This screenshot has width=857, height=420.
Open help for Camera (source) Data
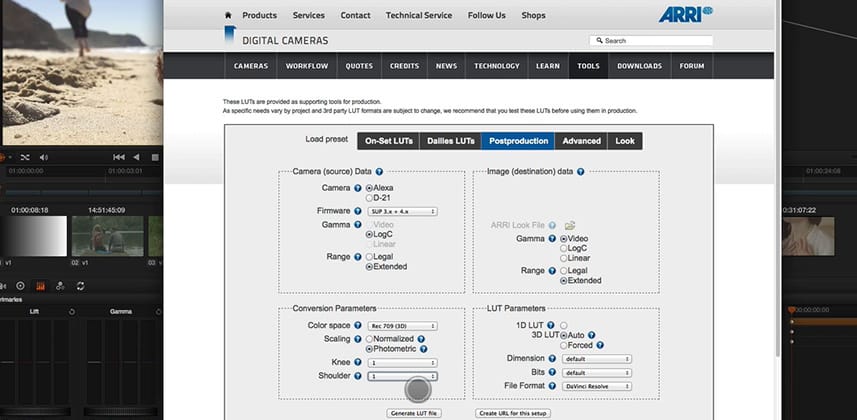tap(379, 172)
